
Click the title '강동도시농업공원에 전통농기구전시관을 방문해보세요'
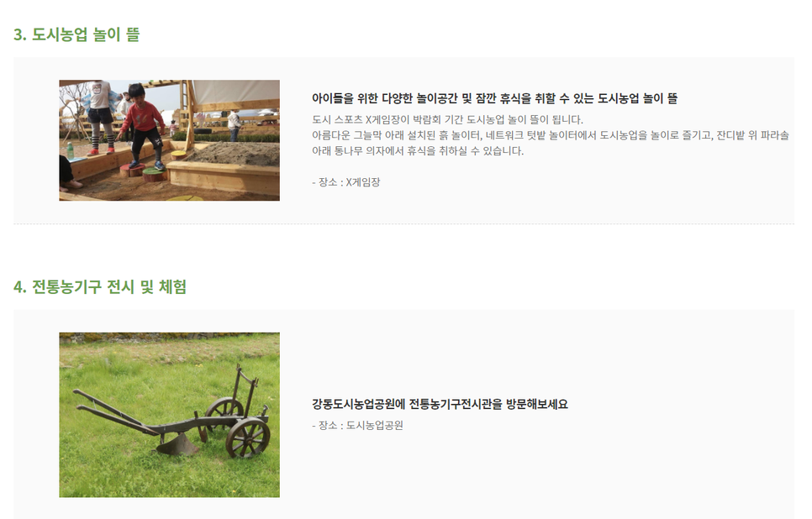pos(440,404)
